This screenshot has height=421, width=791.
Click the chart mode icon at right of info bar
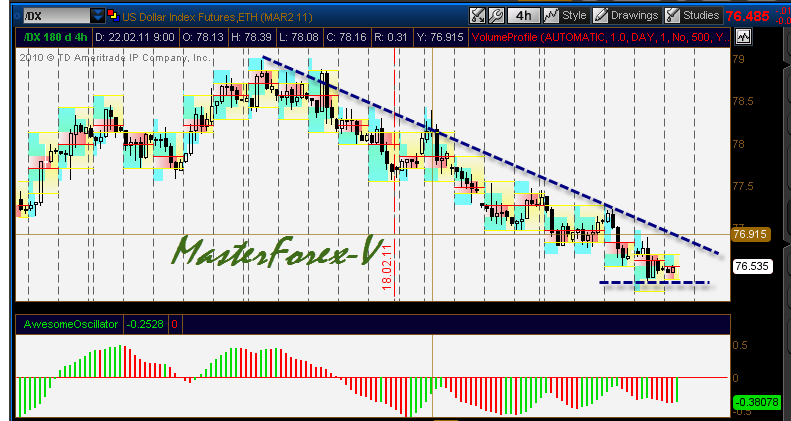[x=743, y=37]
